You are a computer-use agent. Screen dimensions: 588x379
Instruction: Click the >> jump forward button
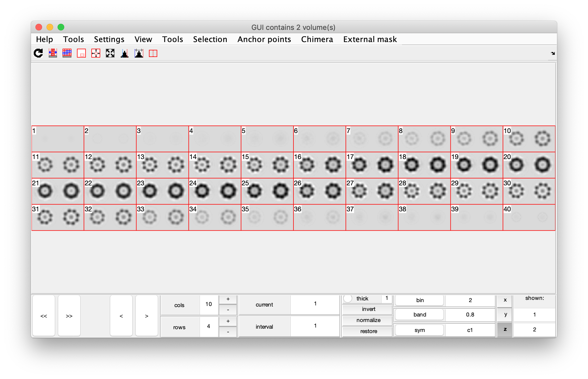(69, 316)
